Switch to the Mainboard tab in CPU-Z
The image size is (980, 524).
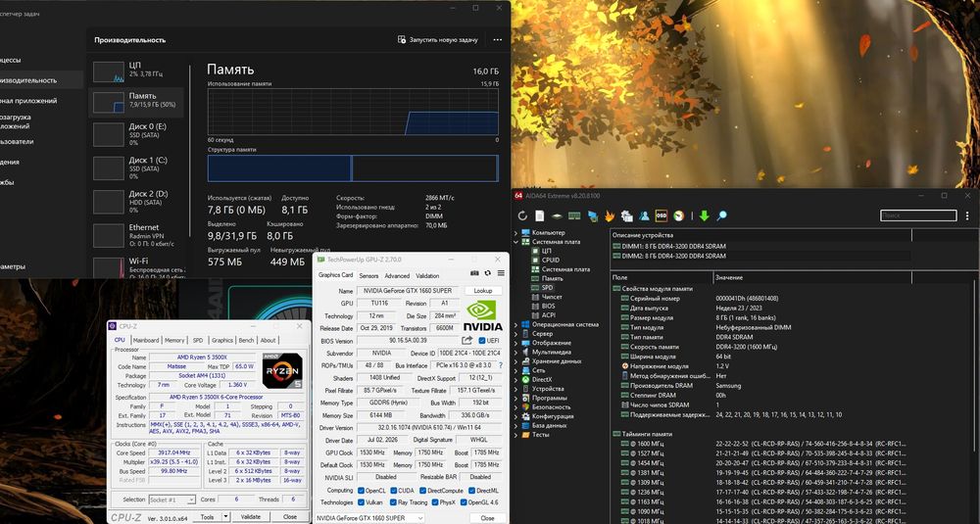[146, 341]
